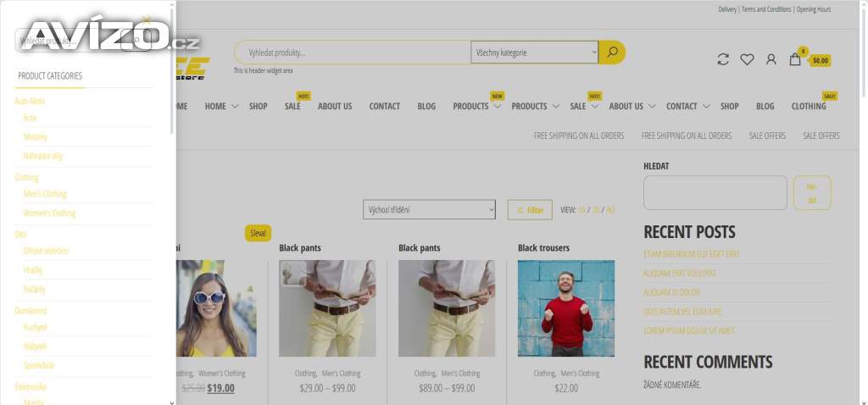
Task: Click the $22.00 price under Black trousers
Action: [566, 388]
